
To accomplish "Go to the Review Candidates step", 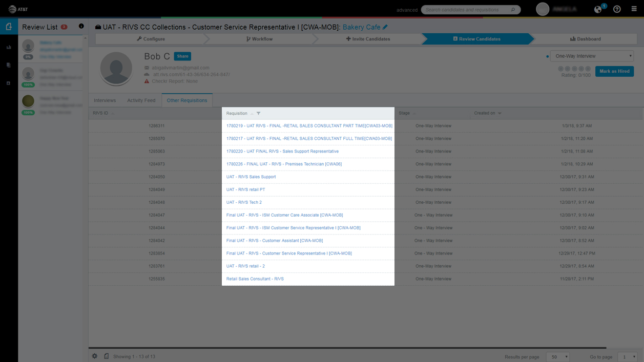I will (x=476, y=39).
